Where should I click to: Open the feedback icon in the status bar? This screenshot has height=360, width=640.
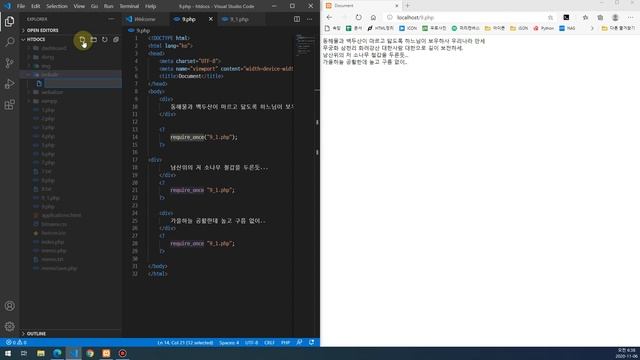click(299, 342)
